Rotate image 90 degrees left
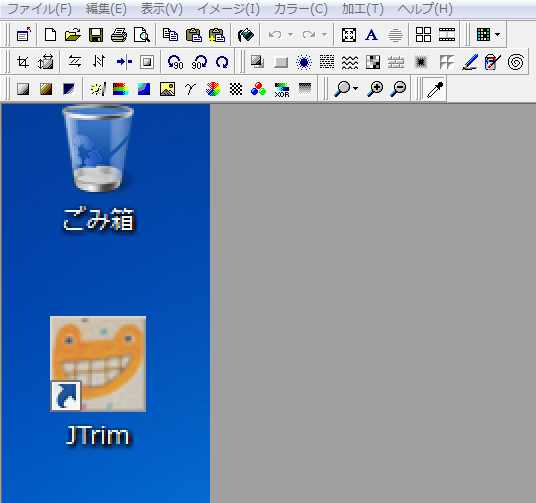 176,62
